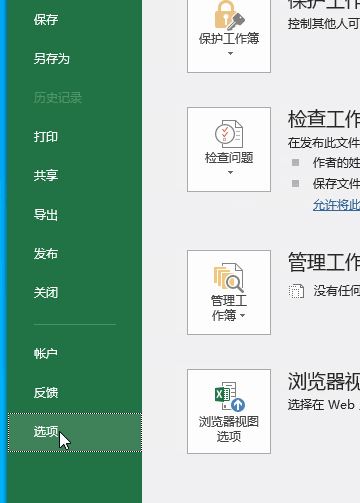Click the 检查工作 section heading
Screen dimensions: 360x503
(324, 119)
